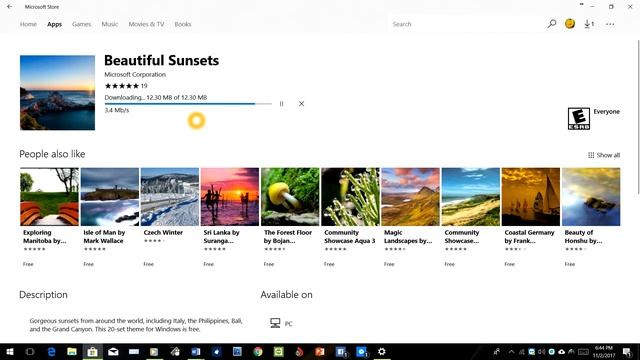Image resolution: width=640 pixels, height=360 pixels.
Task: Open Isle of Man by Mark Wallace
Action: coord(110,197)
